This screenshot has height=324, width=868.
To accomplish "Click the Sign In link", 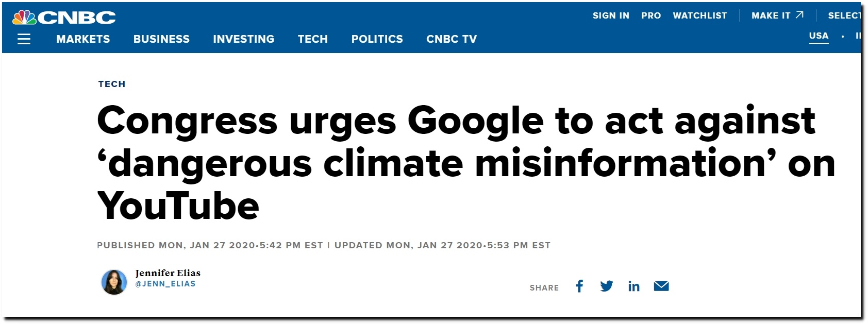I will click(611, 16).
